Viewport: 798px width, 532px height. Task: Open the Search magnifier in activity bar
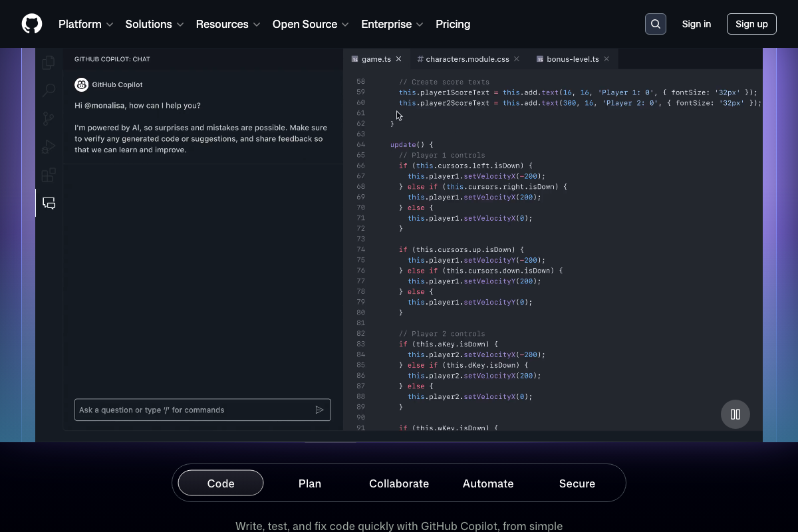pyautogui.click(x=49, y=90)
